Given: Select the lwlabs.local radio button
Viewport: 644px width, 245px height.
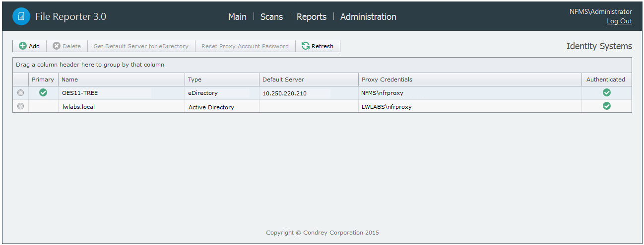Looking at the screenshot, I should (20, 106).
